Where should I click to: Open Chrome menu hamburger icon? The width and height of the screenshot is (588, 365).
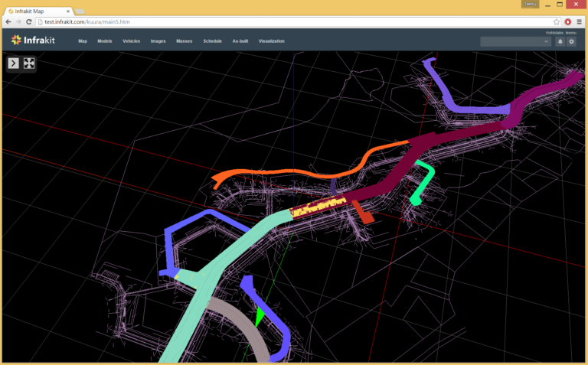(580, 21)
